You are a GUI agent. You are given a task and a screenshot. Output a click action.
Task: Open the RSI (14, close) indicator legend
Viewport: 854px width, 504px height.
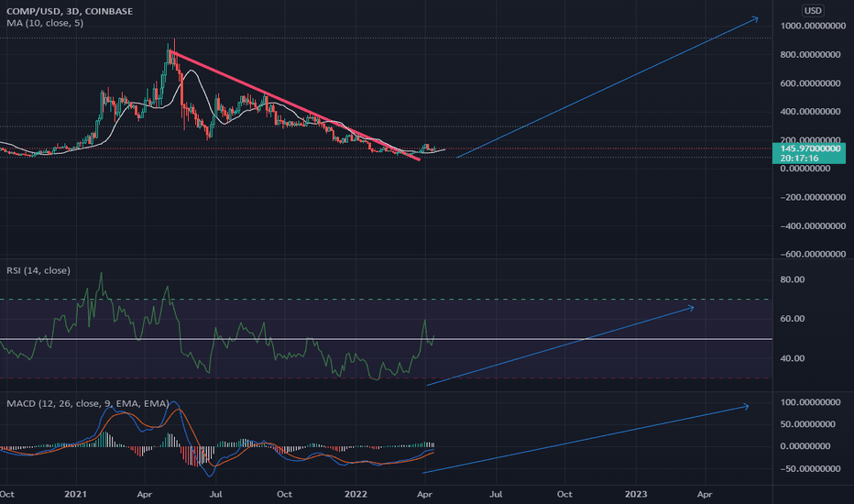38,270
